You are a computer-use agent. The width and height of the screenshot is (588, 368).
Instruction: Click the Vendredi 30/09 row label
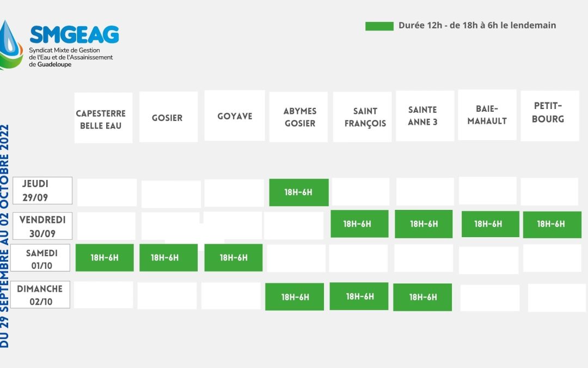click(x=42, y=226)
